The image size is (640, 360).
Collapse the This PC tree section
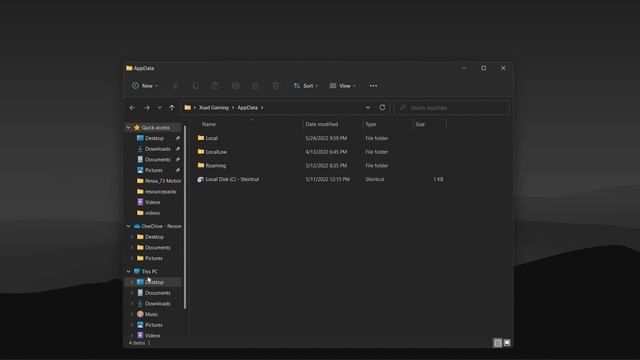tap(129, 271)
